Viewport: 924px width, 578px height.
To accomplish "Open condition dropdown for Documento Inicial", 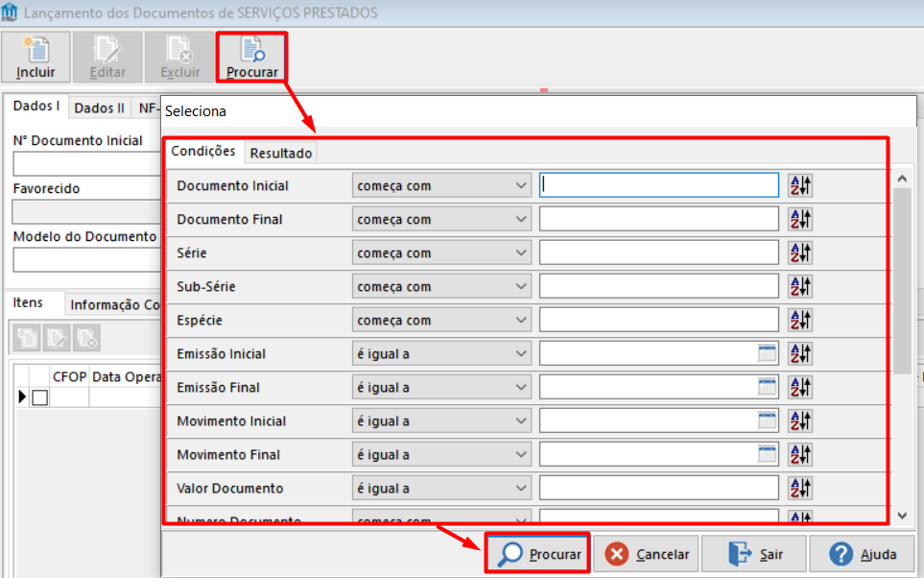I will pyautogui.click(x=441, y=186).
